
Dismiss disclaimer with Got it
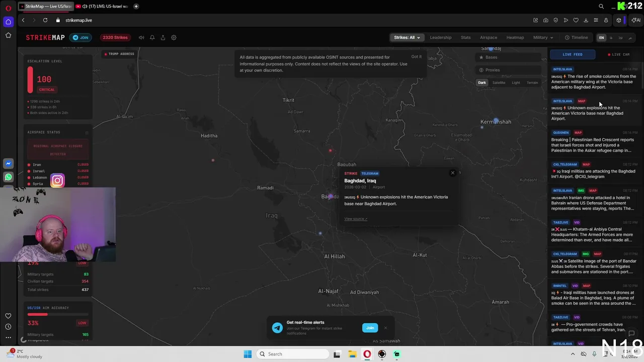pyautogui.click(x=416, y=56)
